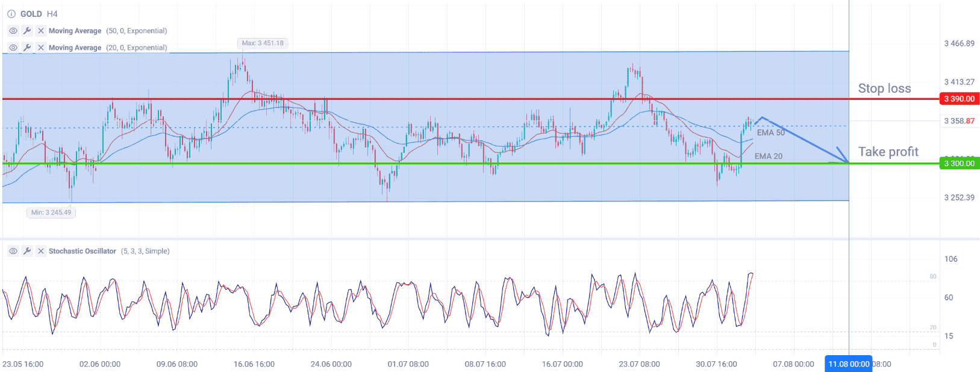
Task: Open Stochastic Oscillator settings wrench
Action: 27,251
